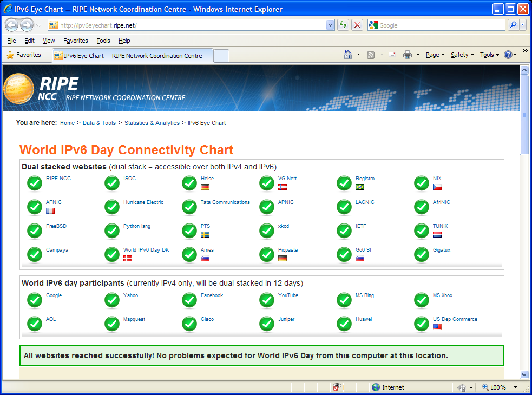Open the command bar Tools dropdown
The height and width of the screenshot is (395, 532).
click(489, 55)
